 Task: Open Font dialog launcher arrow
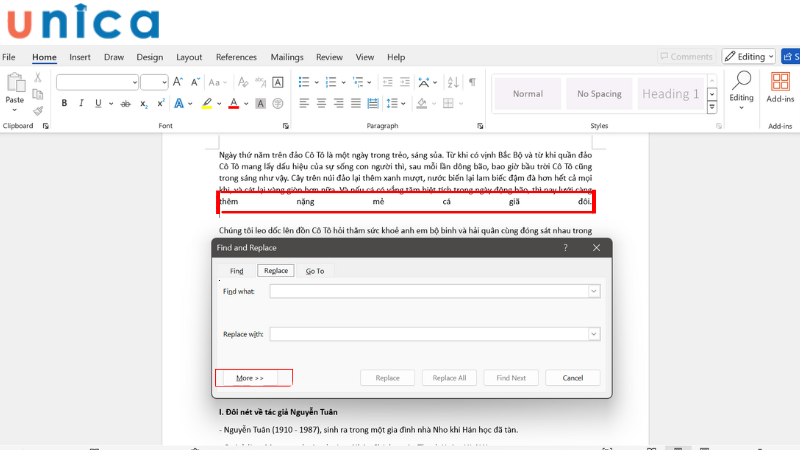286,126
